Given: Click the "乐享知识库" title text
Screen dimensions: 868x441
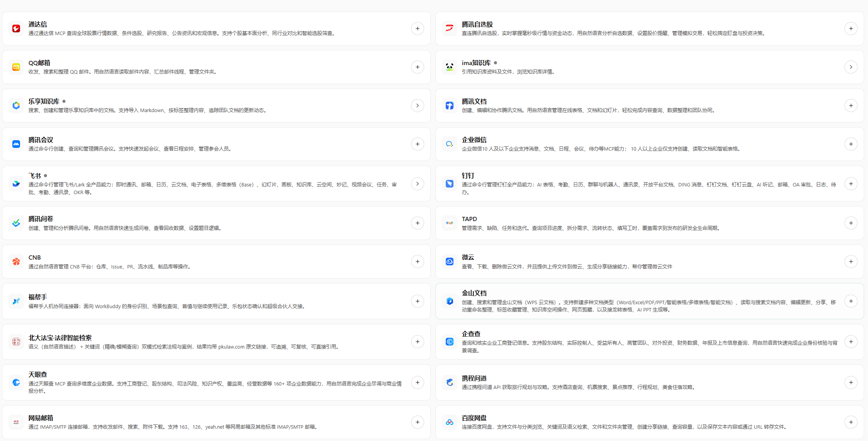Looking at the screenshot, I should [44, 101].
